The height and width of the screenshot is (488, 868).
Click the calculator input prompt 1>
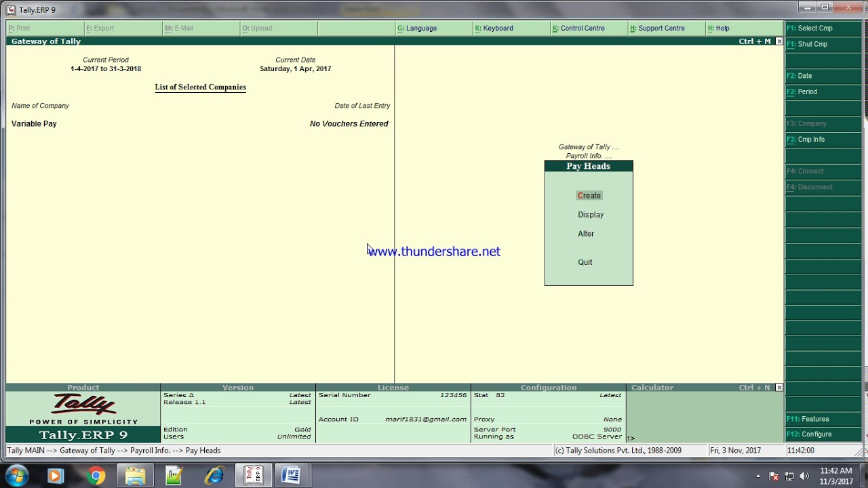(x=631, y=438)
